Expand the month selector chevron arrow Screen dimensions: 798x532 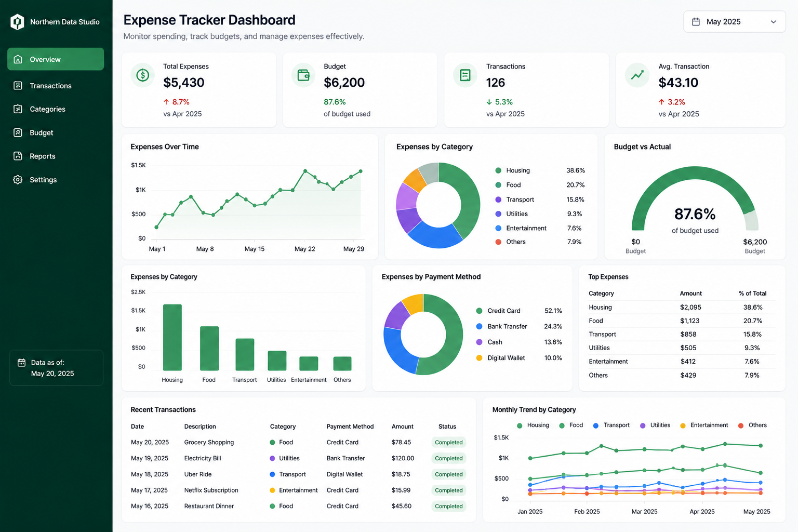point(774,22)
